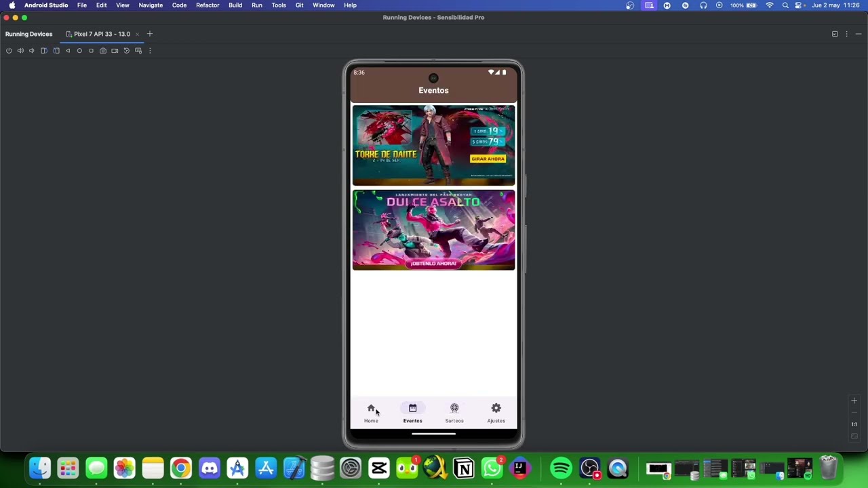This screenshot has width=868, height=488.
Task: Open Spotlight search in the menu bar
Action: click(x=785, y=5)
